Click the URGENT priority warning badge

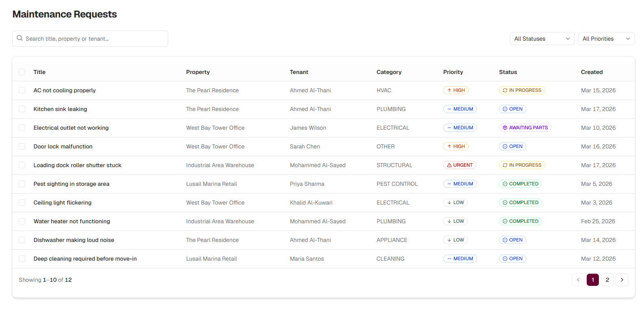tap(460, 165)
